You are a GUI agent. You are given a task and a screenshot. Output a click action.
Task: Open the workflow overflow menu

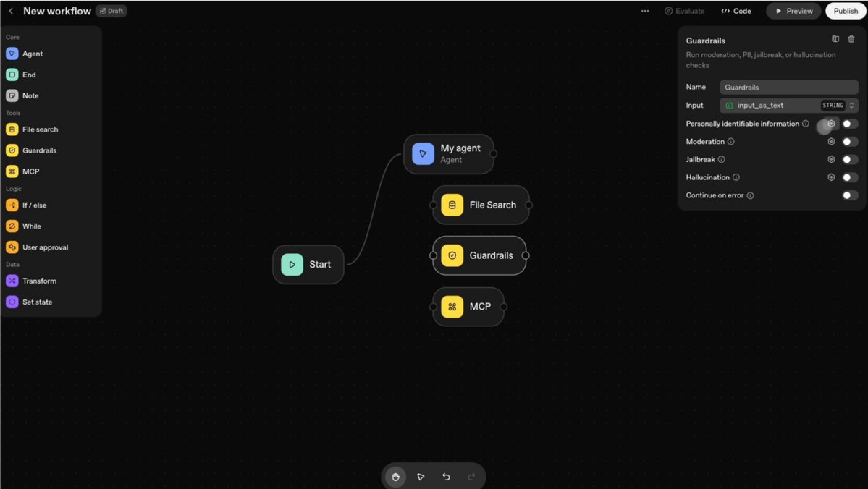click(644, 10)
